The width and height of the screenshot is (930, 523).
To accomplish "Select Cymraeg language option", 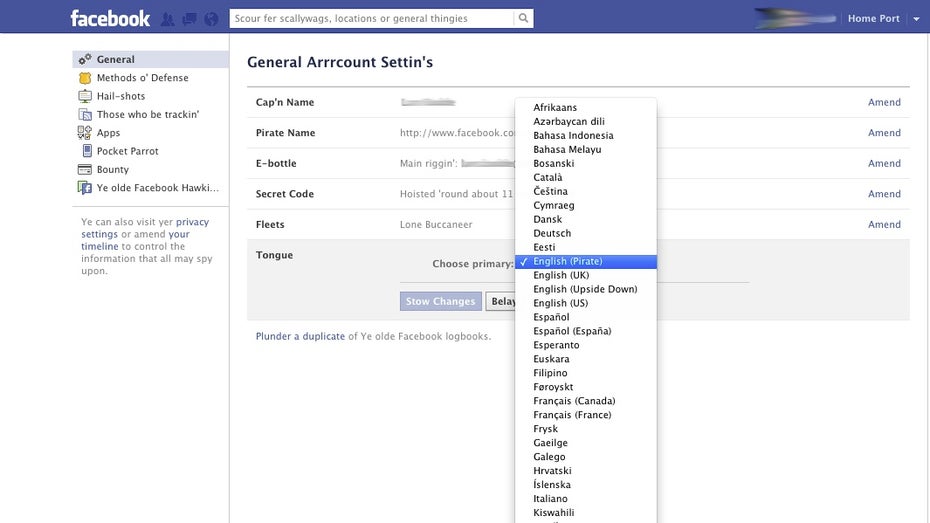I will point(586,205).
